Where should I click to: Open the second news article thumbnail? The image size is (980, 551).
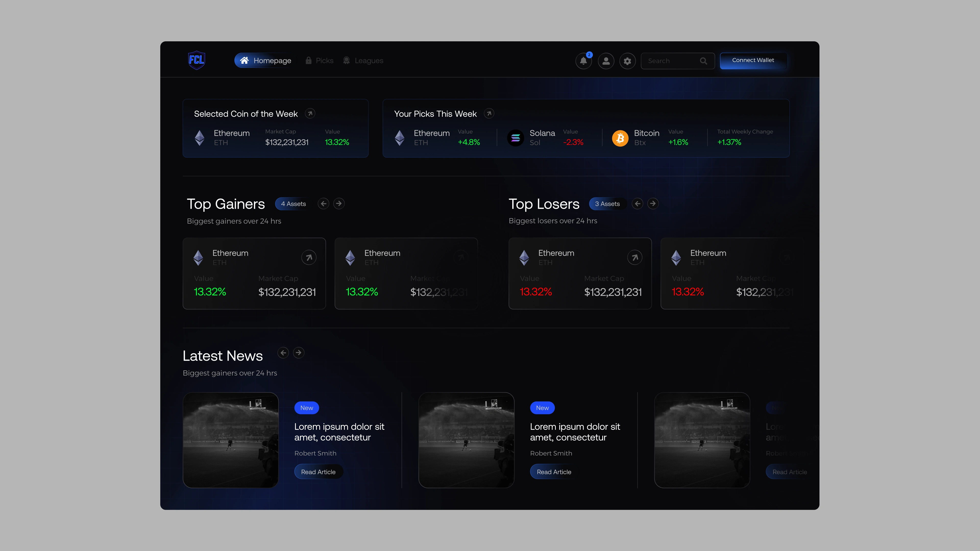pos(466,440)
